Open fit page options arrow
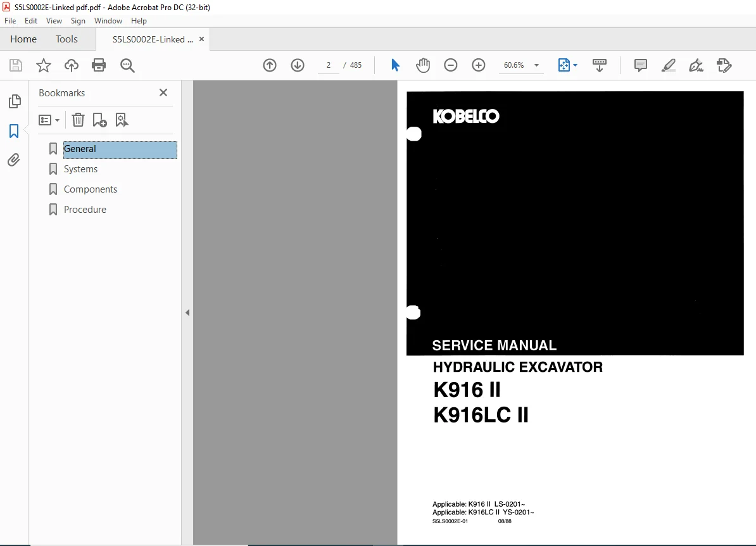Screen dimensions: 756x546 coord(575,65)
